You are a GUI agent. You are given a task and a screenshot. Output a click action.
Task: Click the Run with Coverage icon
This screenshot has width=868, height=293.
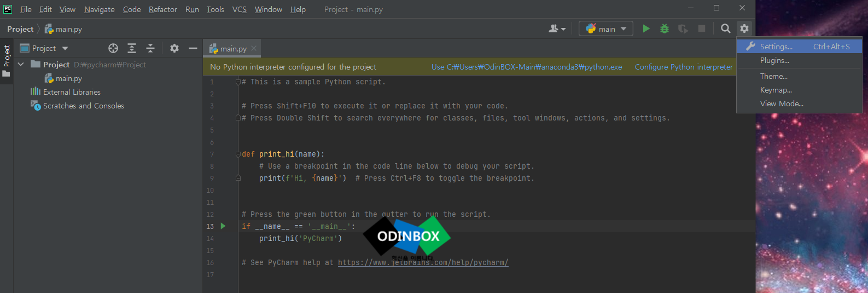[683, 28]
